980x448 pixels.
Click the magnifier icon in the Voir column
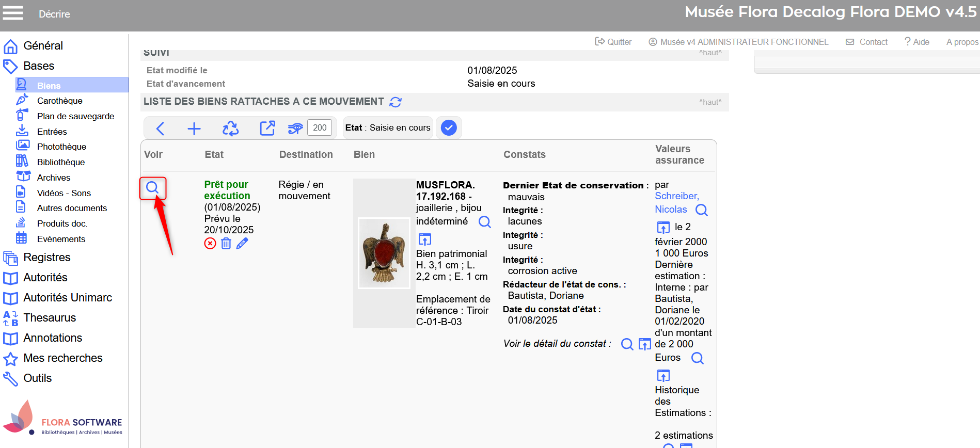click(x=152, y=187)
